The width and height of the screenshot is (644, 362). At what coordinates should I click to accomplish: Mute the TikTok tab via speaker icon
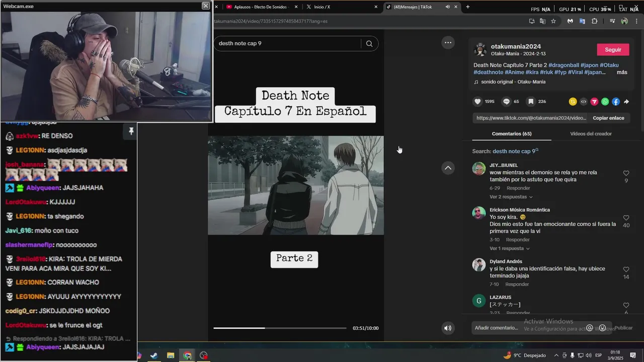coord(447,7)
